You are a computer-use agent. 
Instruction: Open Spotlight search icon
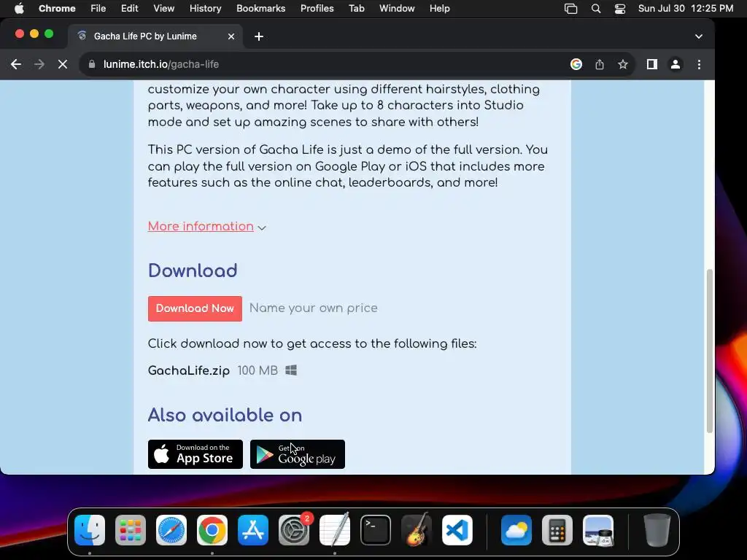[595, 9]
